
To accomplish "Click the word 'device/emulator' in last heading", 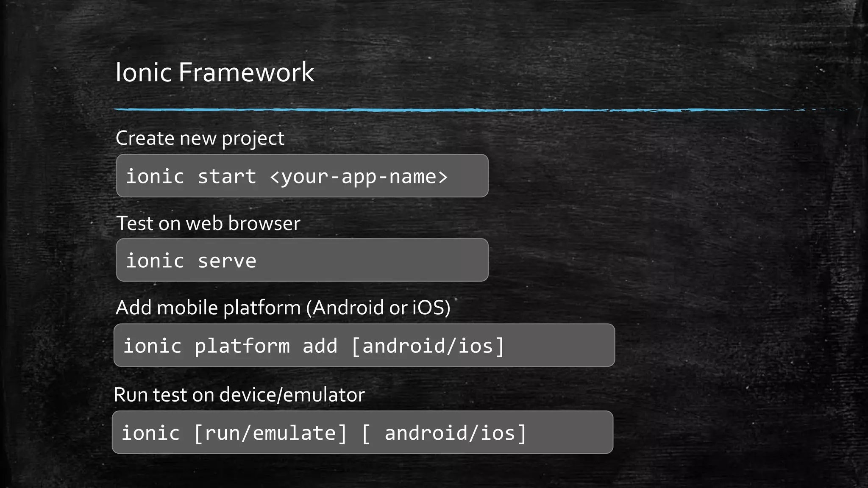I will pos(292,395).
